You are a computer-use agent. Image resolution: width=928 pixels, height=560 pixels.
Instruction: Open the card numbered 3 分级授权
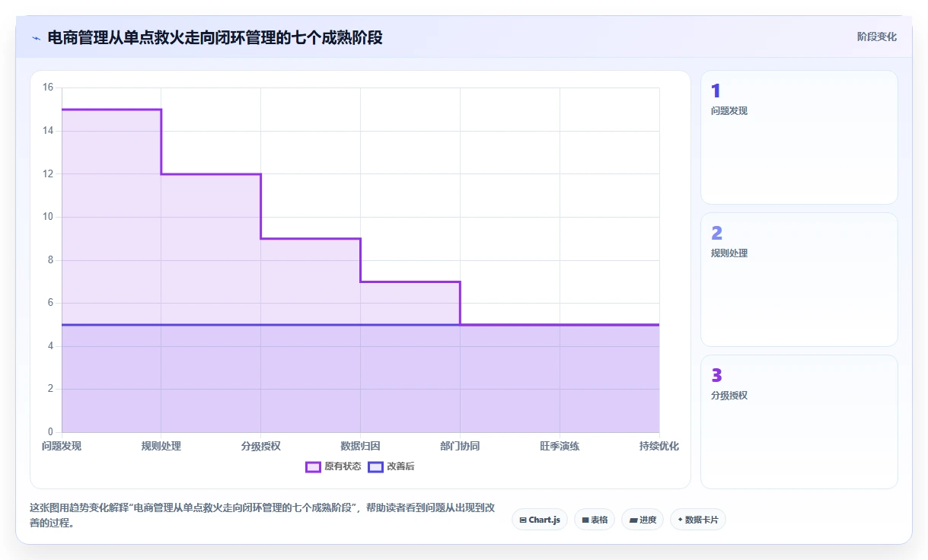pos(799,422)
